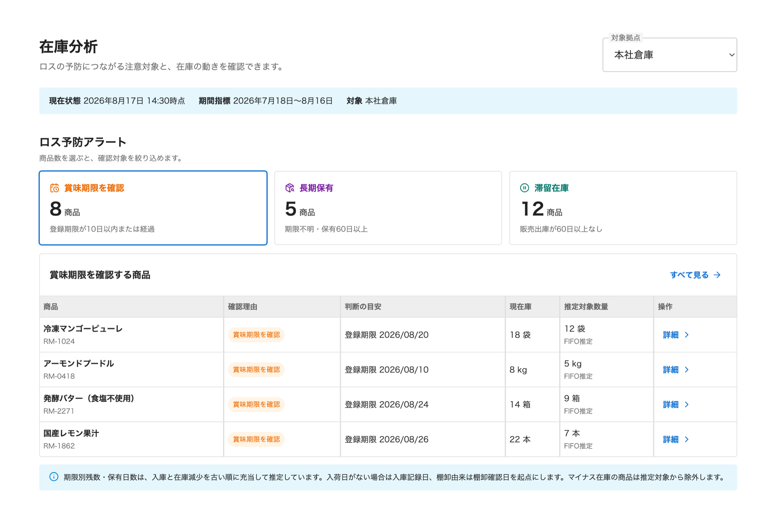
Task: Click the 22 本 stock value
Action: 520,439
